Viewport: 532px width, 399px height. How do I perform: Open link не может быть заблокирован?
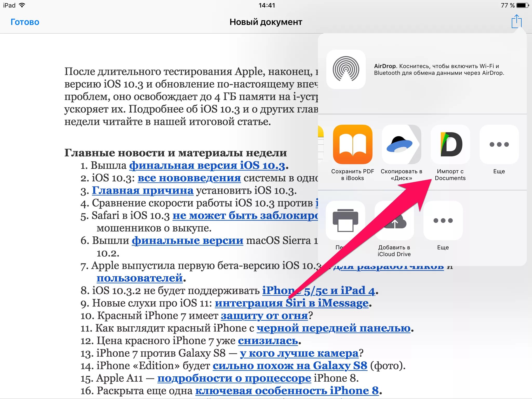(245, 216)
